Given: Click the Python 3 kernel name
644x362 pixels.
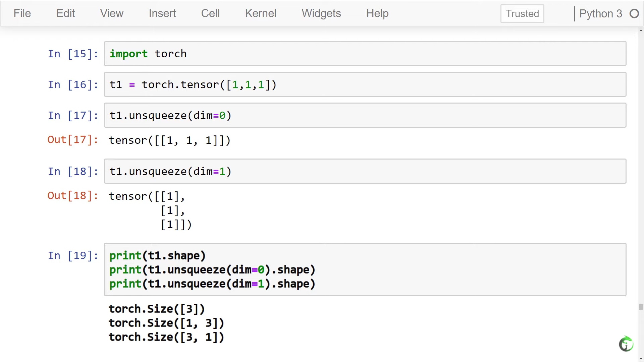Looking at the screenshot, I should tap(600, 14).
